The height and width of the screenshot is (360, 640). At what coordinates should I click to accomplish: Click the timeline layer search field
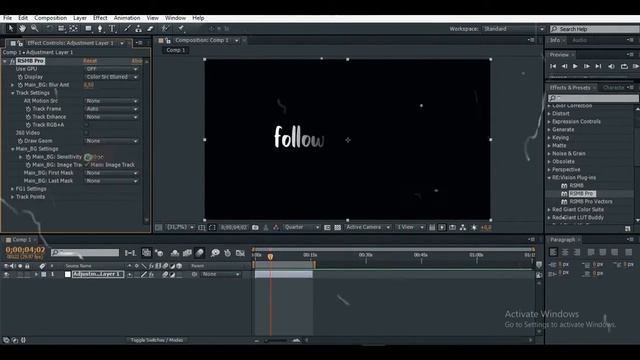tap(85, 253)
